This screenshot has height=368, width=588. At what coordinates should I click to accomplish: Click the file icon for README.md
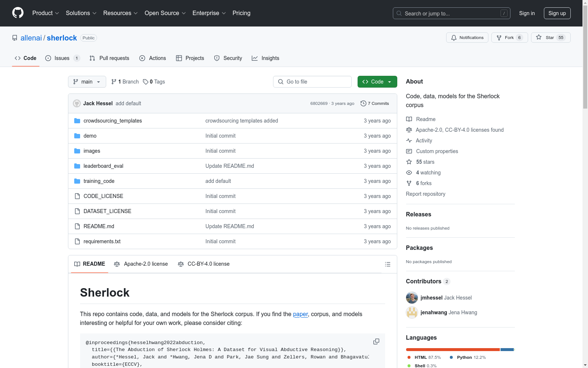77,226
